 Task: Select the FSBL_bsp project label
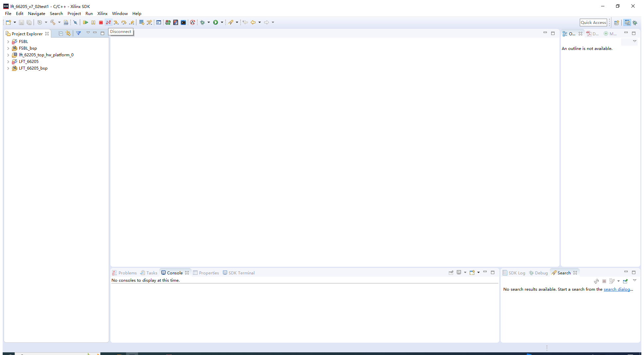28,48
